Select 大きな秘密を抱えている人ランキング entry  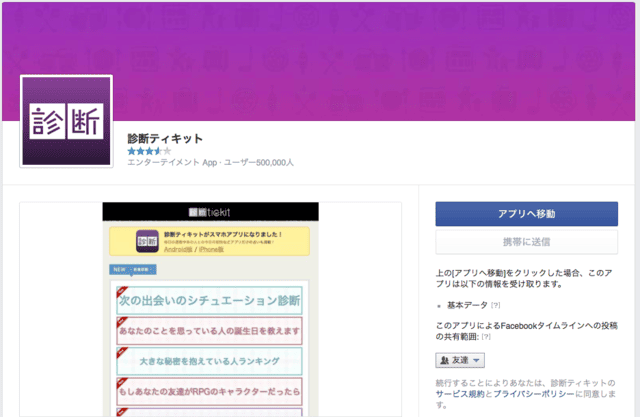(x=209, y=361)
